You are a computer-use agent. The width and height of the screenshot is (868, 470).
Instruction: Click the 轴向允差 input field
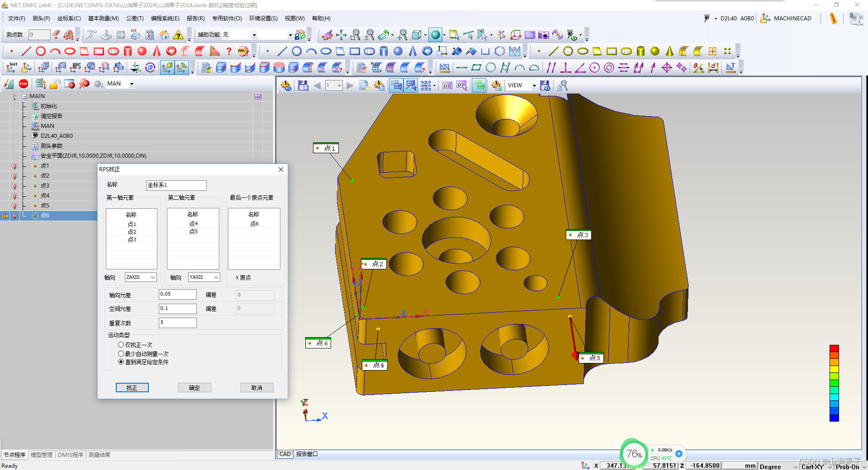(x=178, y=294)
